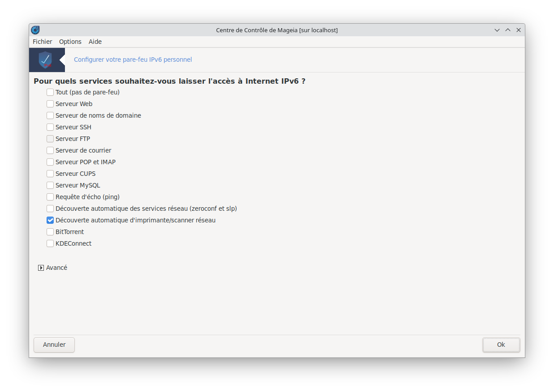Tick the BitTorrent checkbox
Screen dimensions: 554x392
click(50, 232)
